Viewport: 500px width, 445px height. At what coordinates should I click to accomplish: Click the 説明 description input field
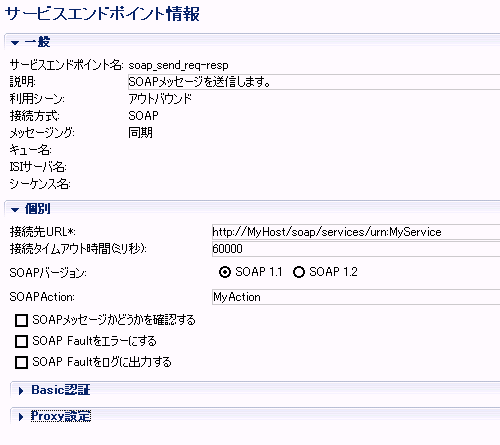tap(314, 82)
